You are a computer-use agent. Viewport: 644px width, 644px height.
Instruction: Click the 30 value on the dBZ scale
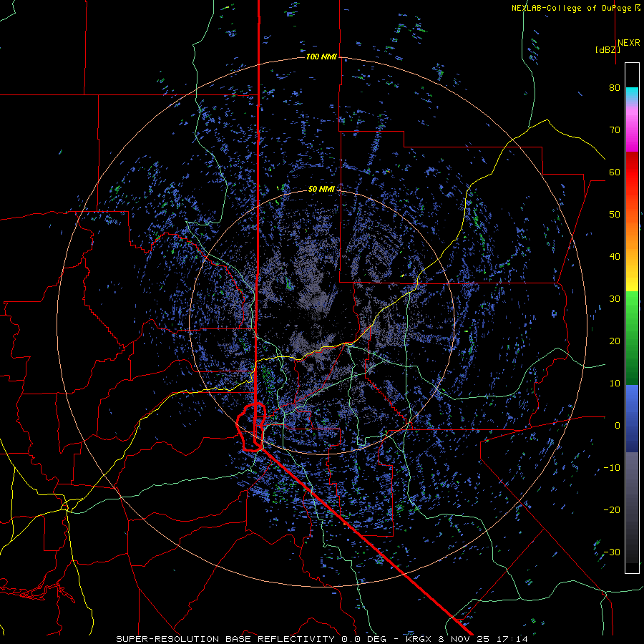(x=615, y=299)
